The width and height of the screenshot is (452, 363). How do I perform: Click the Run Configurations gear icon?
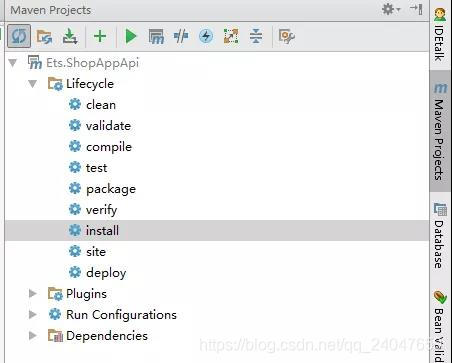pyautogui.click(x=55, y=314)
